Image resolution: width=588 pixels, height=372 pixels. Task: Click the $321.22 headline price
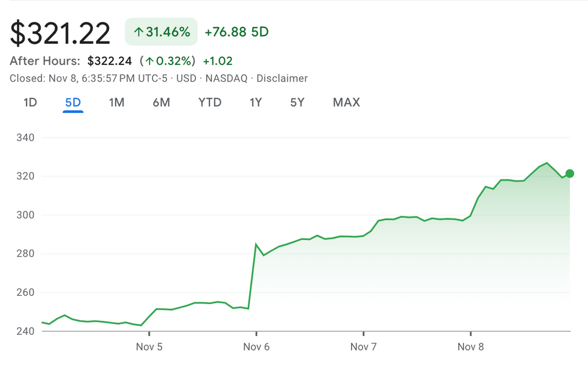pos(61,33)
